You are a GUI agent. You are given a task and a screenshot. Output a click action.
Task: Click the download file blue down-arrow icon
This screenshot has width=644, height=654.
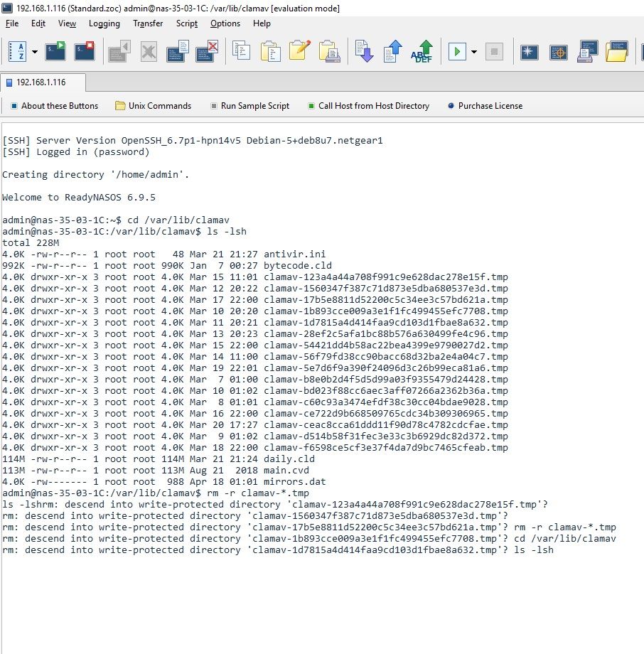[x=364, y=51]
